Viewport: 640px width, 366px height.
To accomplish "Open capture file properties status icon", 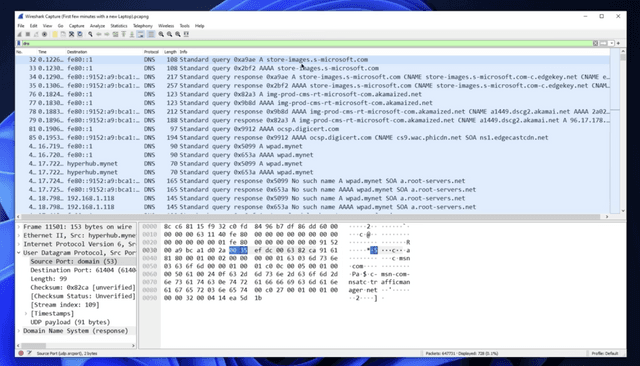I will point(29,353).
